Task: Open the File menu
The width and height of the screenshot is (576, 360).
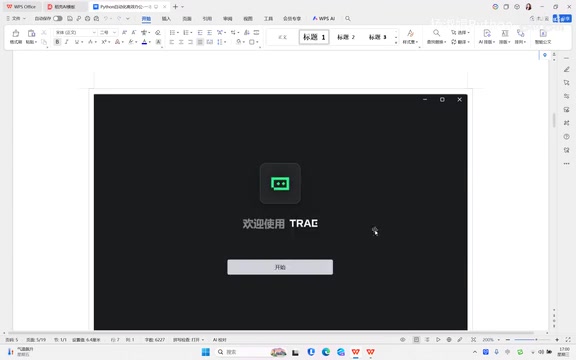Action: 16,18
